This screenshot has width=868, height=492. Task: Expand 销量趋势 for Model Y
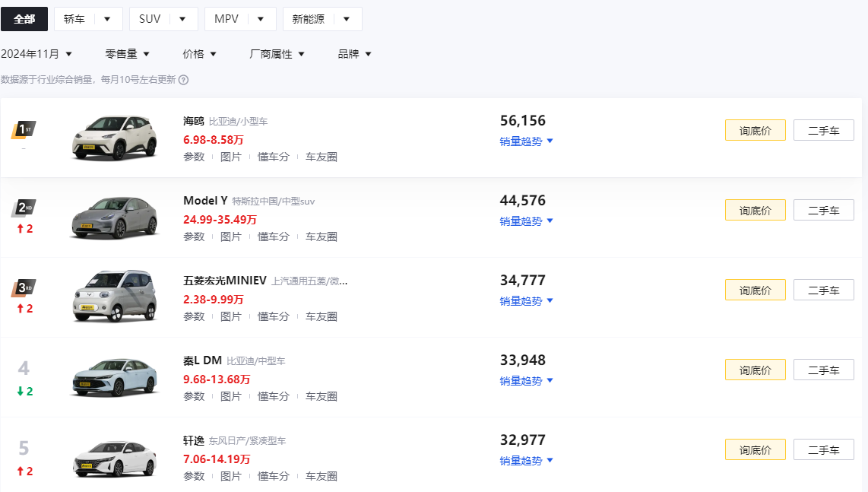[x=527, y=221]
